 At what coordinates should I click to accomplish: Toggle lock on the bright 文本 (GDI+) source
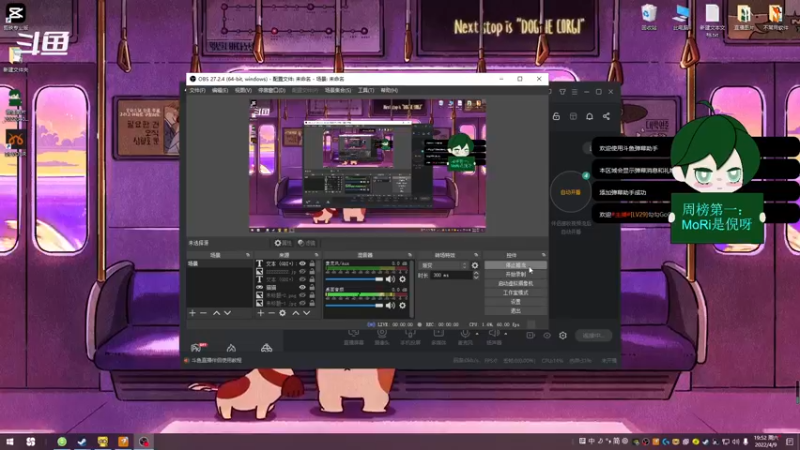coord(312,264)
